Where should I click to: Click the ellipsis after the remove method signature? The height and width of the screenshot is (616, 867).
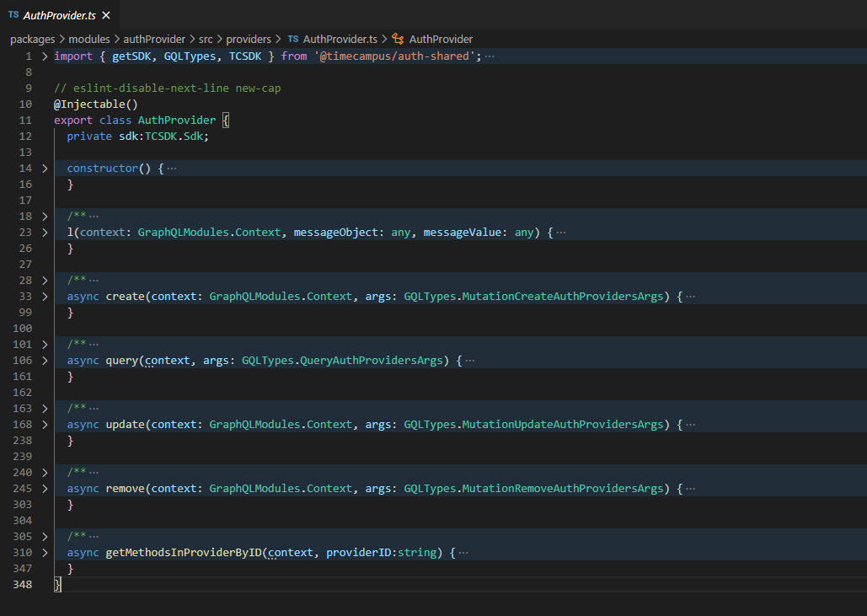pyautogui.click(x=689, y=488)
